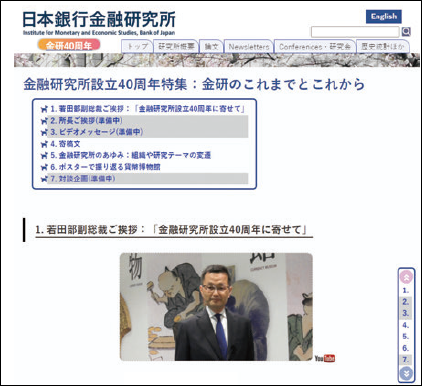The height and width of the screenshot is (386, 422).
Task: Open link 6. ポスターで振り返る貨幣博物館
Action: click(105, 167)
